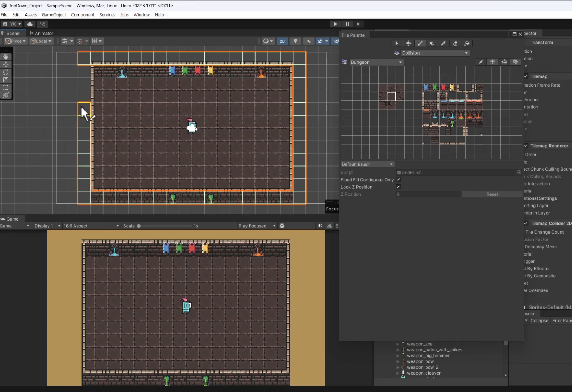Toggle Scene audio mute
Viewport: 572px width, 392px height.
(309, 41)
